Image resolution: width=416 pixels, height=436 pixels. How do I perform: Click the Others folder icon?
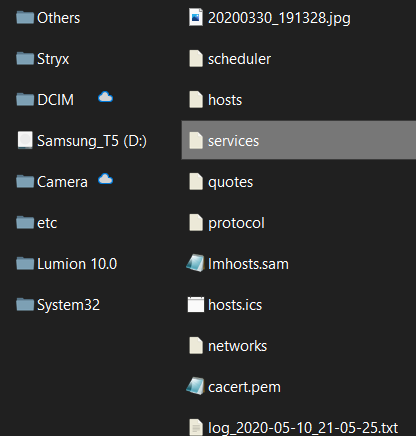(25, 18)
